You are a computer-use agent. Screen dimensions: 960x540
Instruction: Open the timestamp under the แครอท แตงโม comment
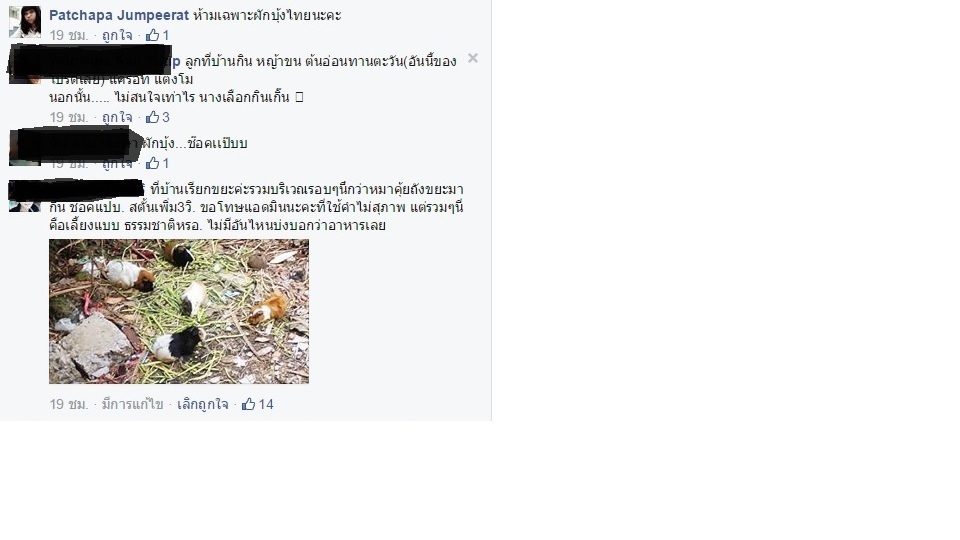(x=69, y=117)
